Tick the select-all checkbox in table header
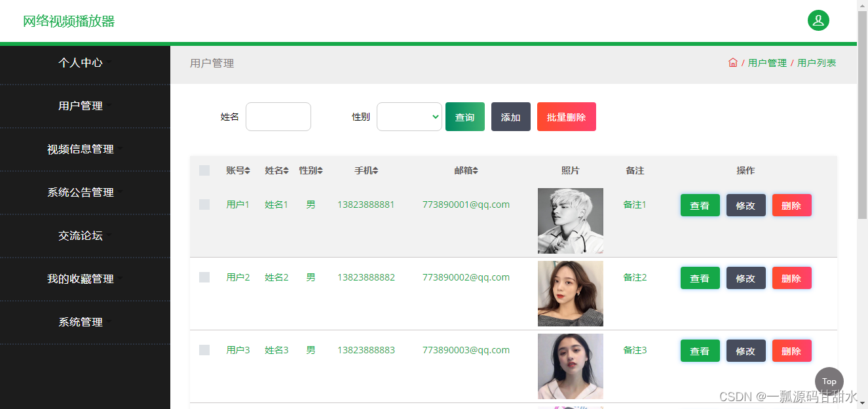Image resolution: width=868 pixels, height=409 pixels. coord(204,170)
